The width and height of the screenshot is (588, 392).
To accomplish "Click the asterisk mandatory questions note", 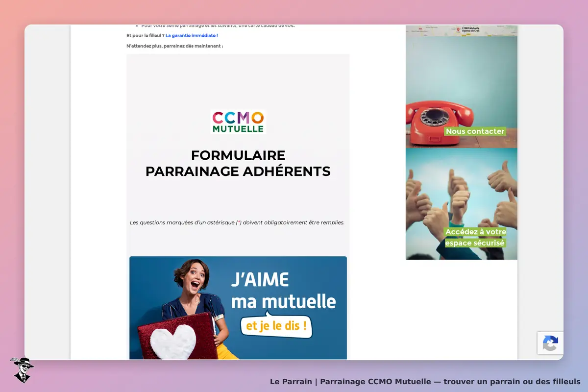I will coord(237,222).
